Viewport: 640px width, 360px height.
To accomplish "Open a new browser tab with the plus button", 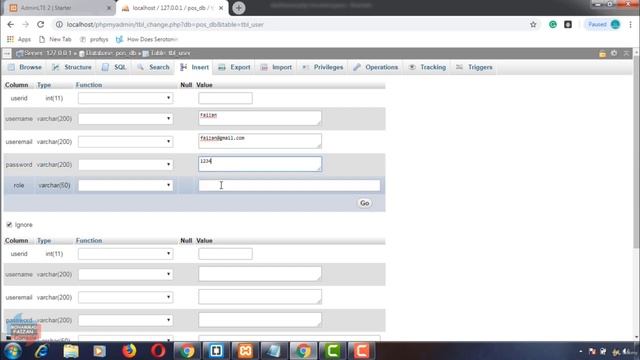I will (x=239, y=8).
